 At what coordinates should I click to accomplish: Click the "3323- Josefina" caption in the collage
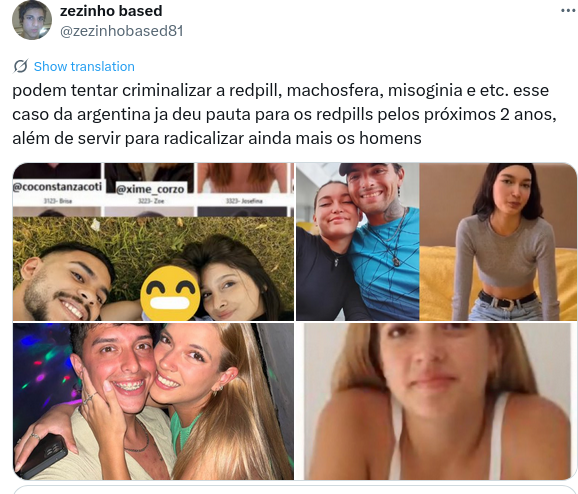tap(244, 201)
